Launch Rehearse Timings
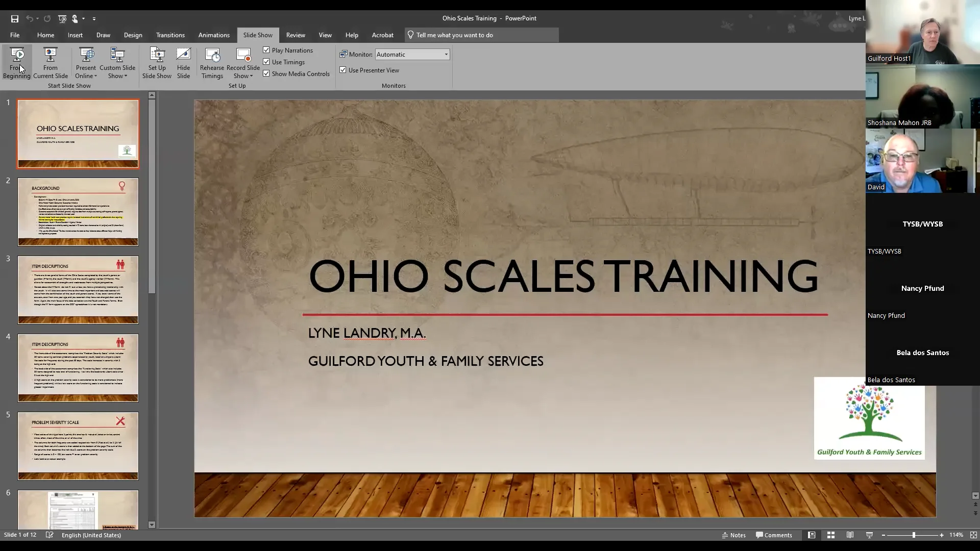Image resolution: width=980 pixels, height=551 pixels. [x=212, y=62]
